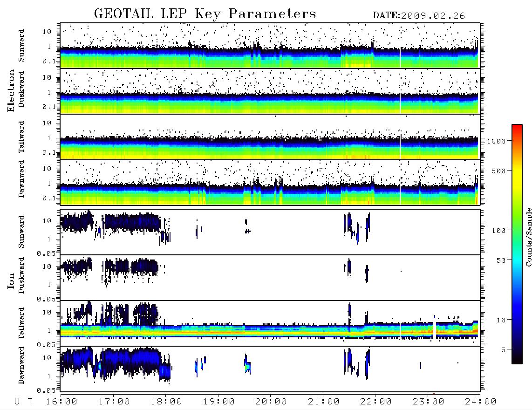
Task: Click the 19:00 time axis label
Action: pos(219,402)
